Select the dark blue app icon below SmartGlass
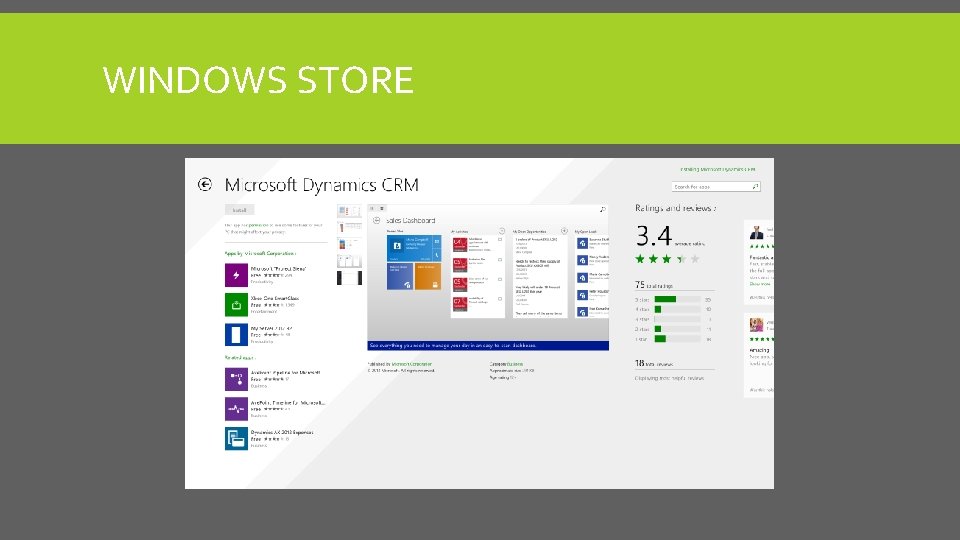This screenshot has width=960, height=540. 236,334
